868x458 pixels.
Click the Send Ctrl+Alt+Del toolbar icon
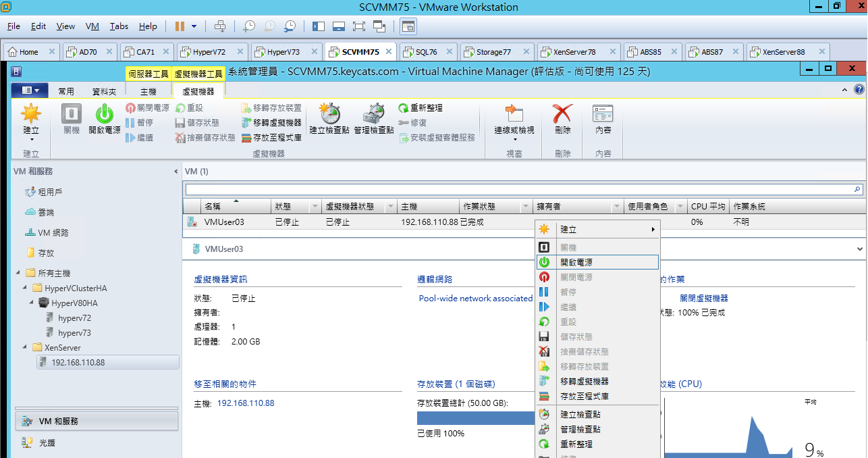[x=220, y=26]
